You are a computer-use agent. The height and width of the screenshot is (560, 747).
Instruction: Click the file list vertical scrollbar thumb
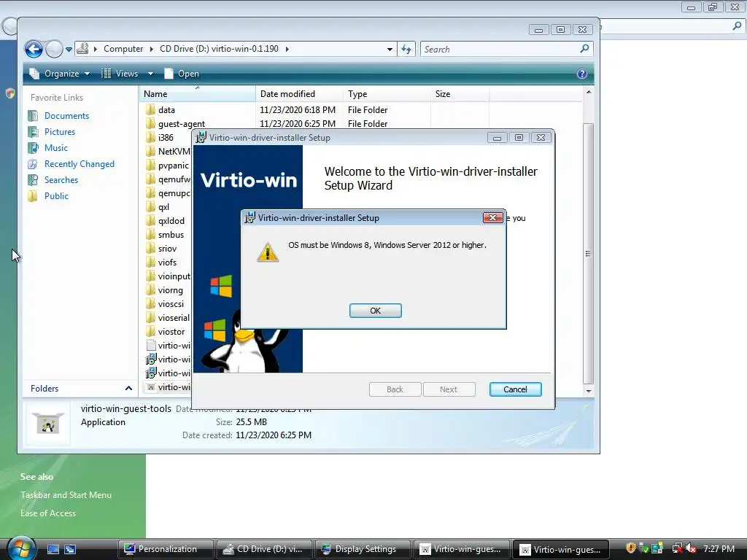pyautogui.click(x=589, y=253)
